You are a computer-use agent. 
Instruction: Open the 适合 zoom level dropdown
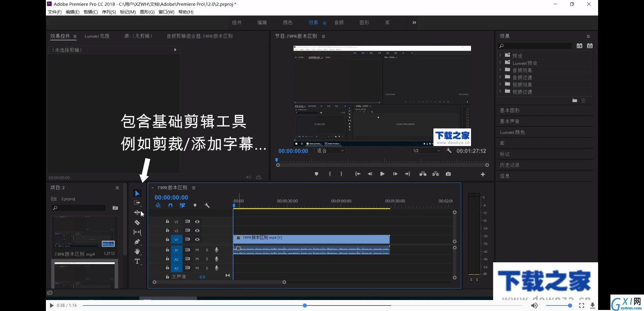[x=330, y=151]
